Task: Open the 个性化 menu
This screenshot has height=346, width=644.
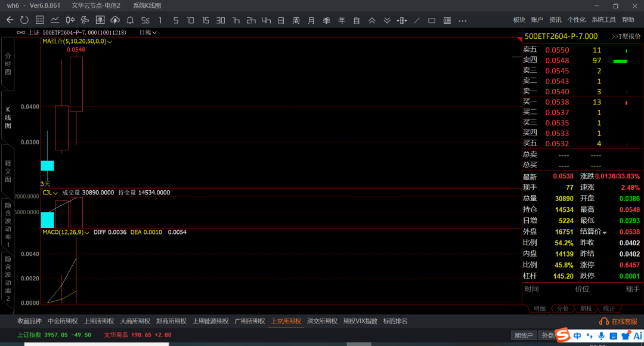Action: (x=576, y=20)
